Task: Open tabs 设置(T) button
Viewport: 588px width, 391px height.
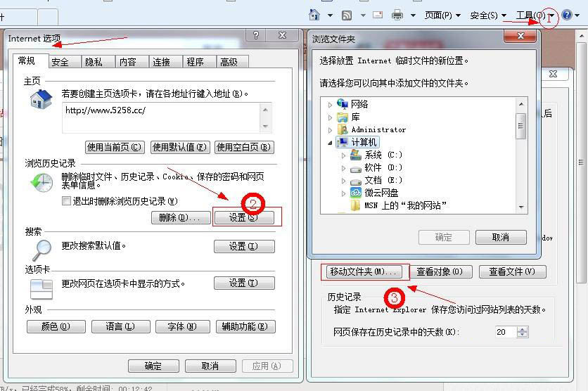Action: click(244, 283)
